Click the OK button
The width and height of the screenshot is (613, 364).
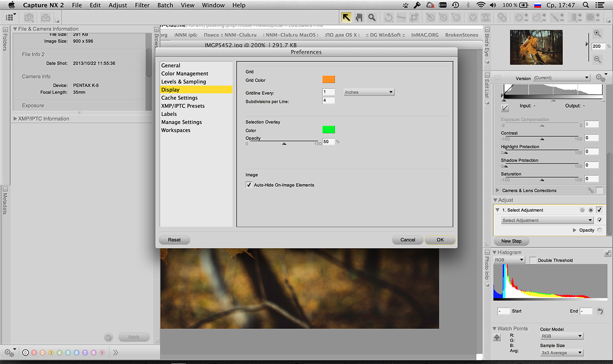(440, 240)
